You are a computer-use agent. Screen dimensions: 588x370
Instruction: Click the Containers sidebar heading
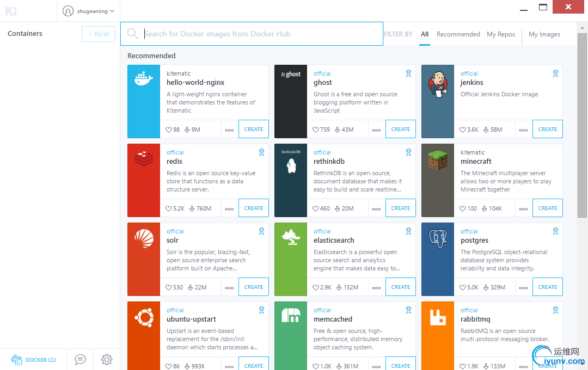pyautogui.click(x=24, y=33)
